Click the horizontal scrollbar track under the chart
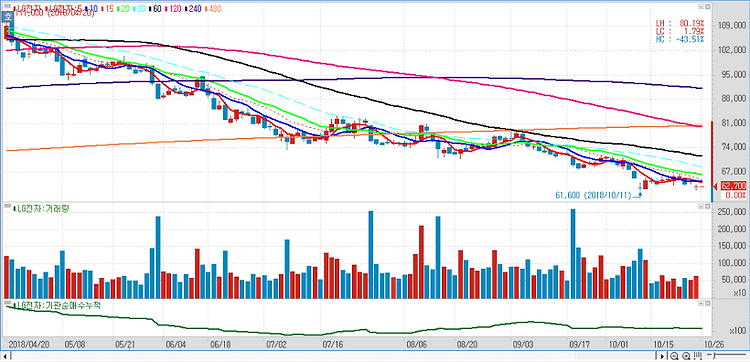The image size is (750, 362). tap(332, 356)
